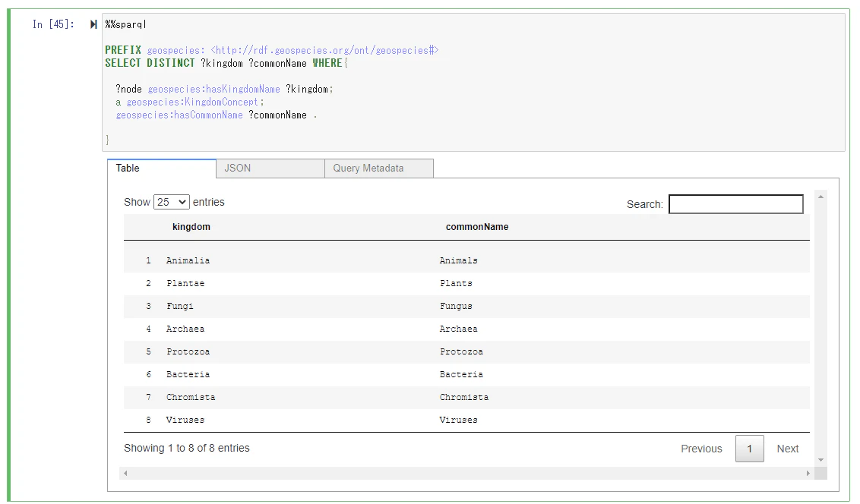Click the PREFIX geospecies line in code

coord(272,50)
